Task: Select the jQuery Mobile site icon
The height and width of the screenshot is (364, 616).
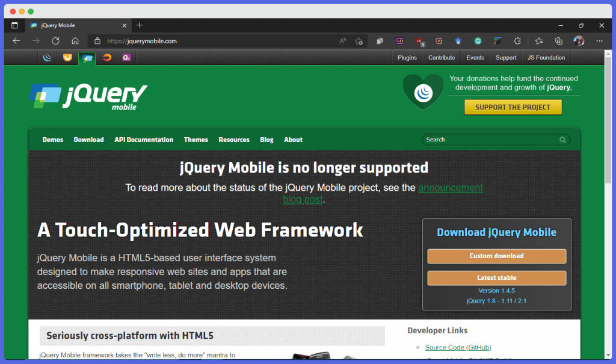Action: point(87,58)
